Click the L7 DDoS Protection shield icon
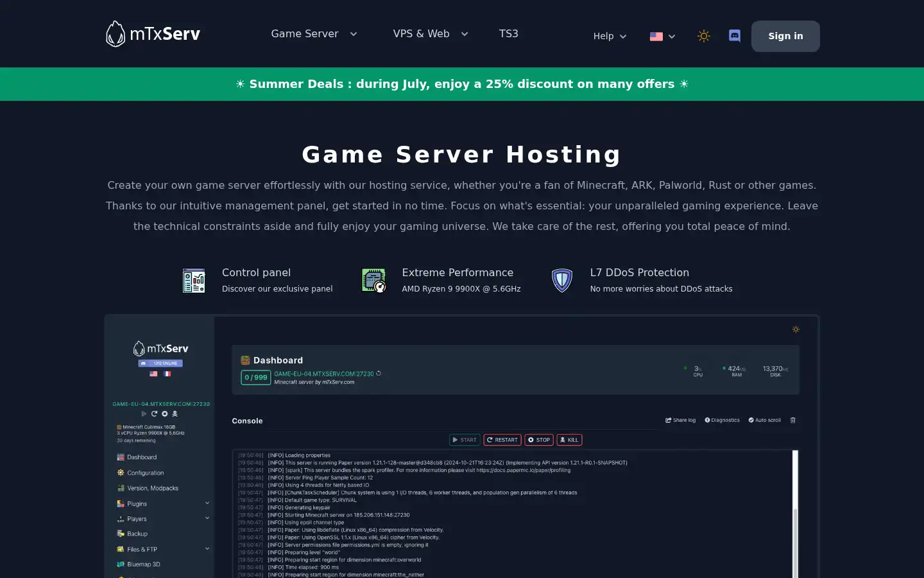 pos(562,281)
